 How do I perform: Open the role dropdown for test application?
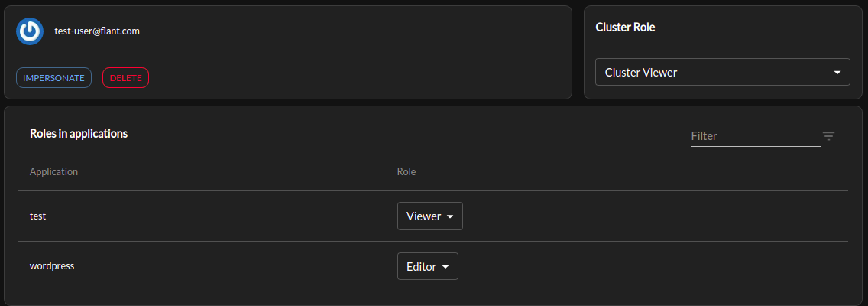click(429, 216)
